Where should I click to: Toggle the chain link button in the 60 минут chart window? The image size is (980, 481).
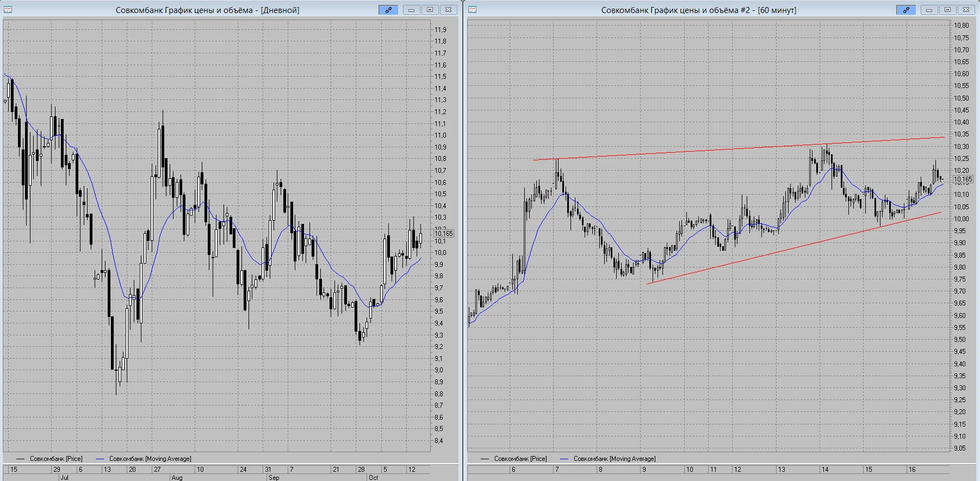click(906, 10)
